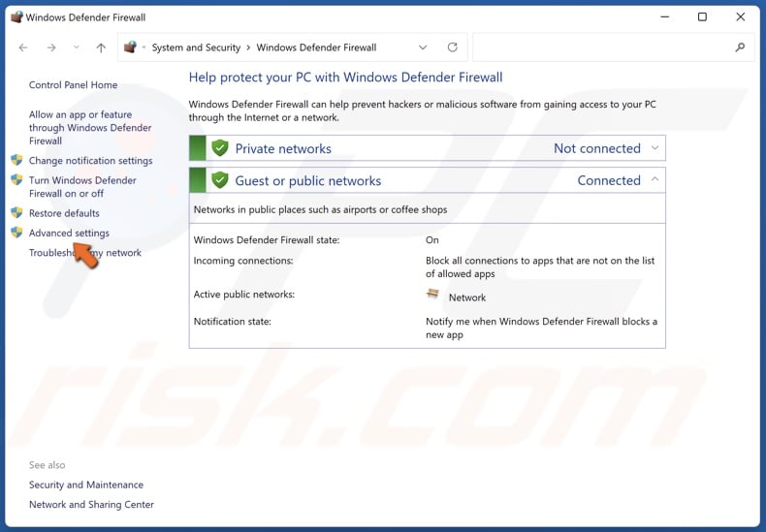Open the recent locations dropdown arrow
Viewport: 766px width, 532px height.
tap(77, 47)
